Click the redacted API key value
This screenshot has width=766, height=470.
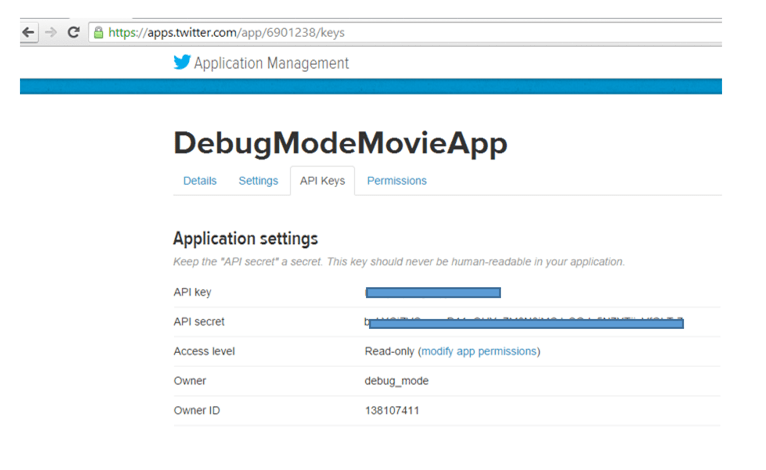tap(433, 293)
